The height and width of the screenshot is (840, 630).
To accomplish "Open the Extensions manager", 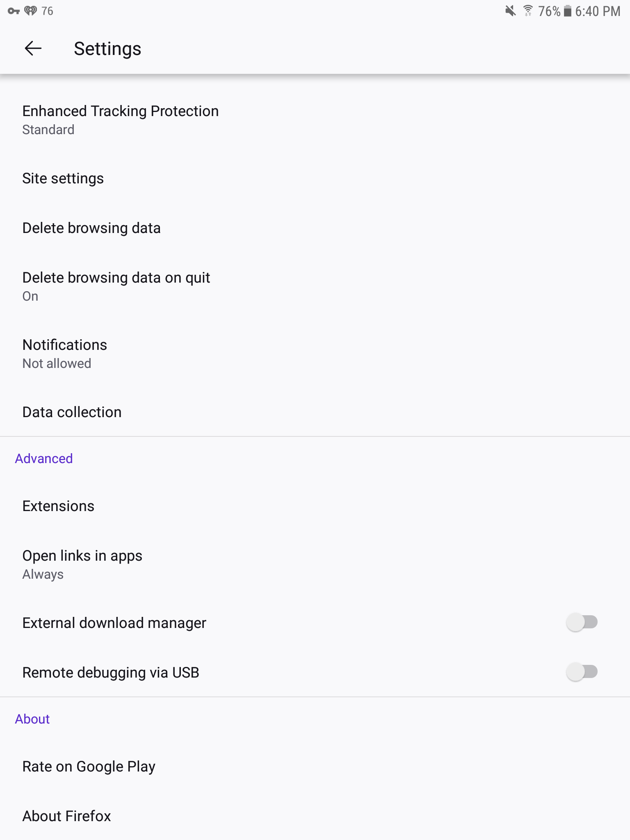I will (x=58, y=506).
